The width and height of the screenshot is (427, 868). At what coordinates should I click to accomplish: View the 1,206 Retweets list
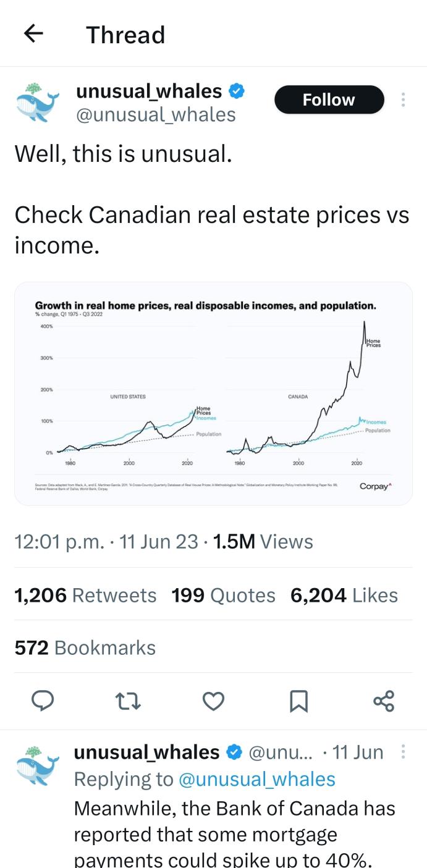tap(85, 595)
